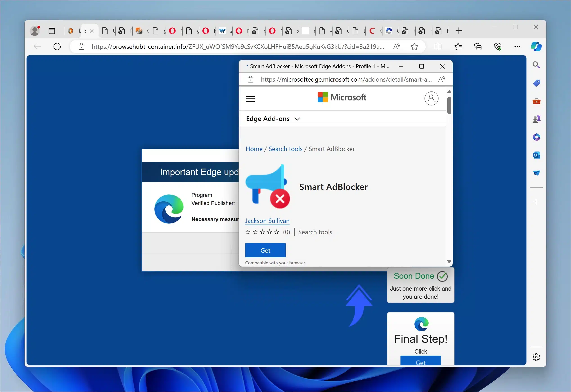The image size is (571, 392).
Task: Open sidebar settings gear
Action: (x=536, y=357)
